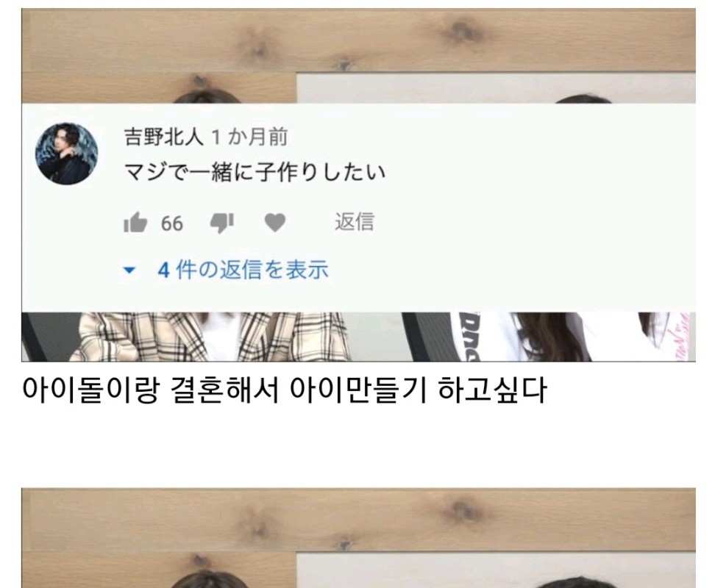Click the 返信 reply button
The image size is (715, 588).
[355, 222]
